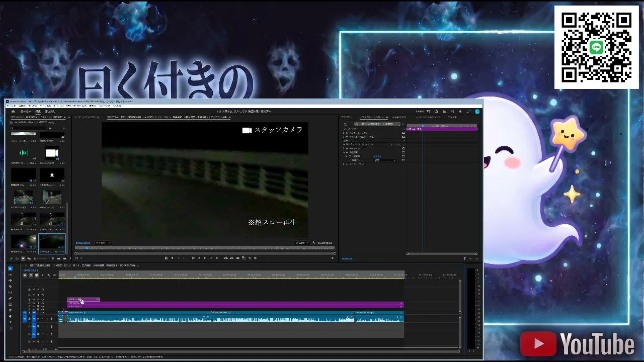Step back one frame
The width and height of the screenshot is (644, 362).
[199, 258]
